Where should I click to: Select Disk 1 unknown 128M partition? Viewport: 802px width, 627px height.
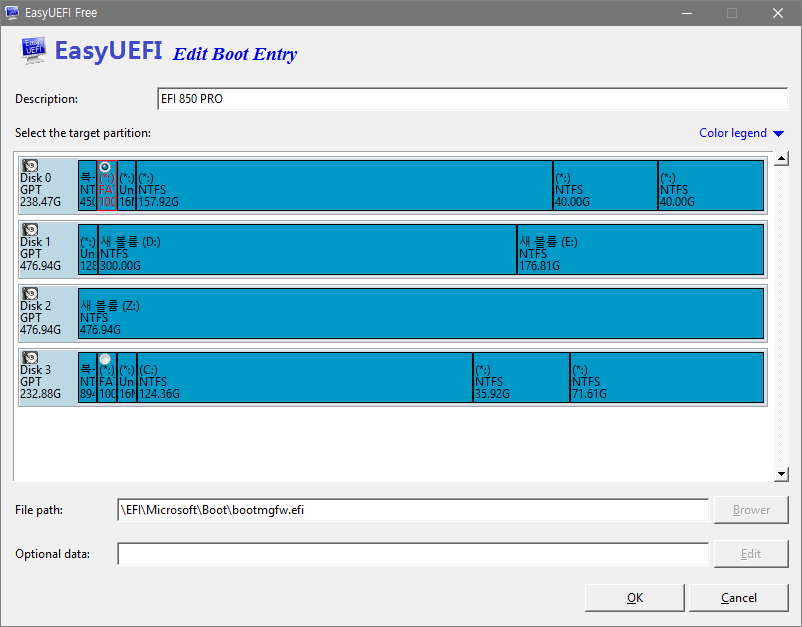pos(88,249)
